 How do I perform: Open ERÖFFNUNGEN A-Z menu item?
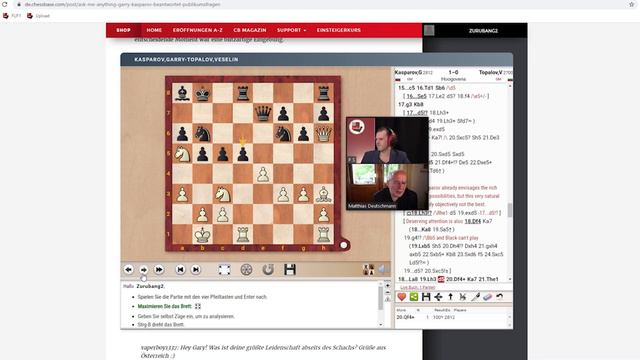[x=198, y=30]
